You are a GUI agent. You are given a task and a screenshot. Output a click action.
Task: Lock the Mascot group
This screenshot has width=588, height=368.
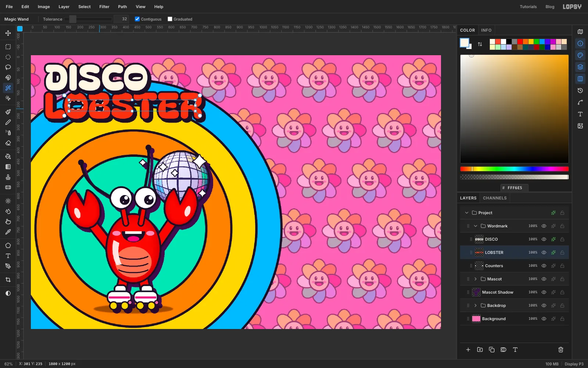pyautogui.click(x=562, y=279)
